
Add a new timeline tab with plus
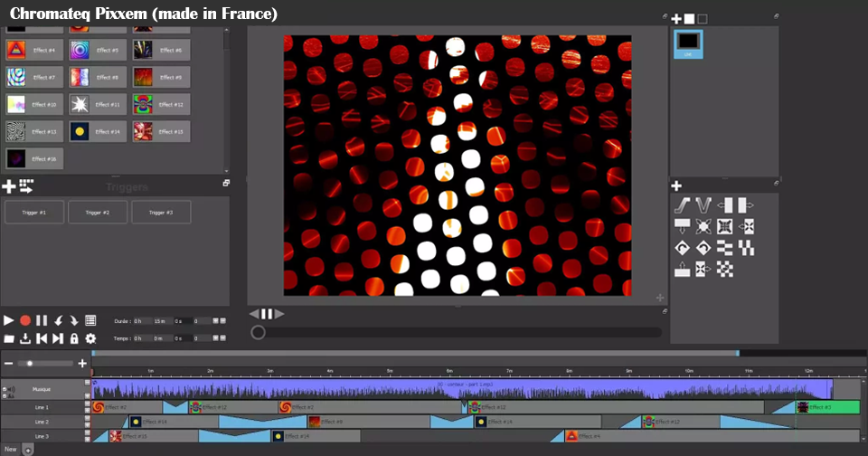pos(27,449)
